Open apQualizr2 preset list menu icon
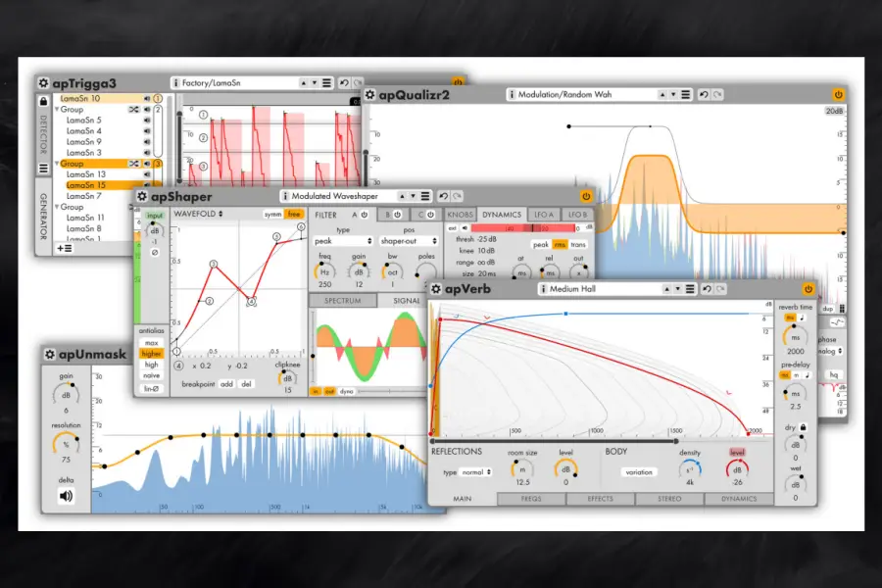882x588 pixels. pos(685,94)
